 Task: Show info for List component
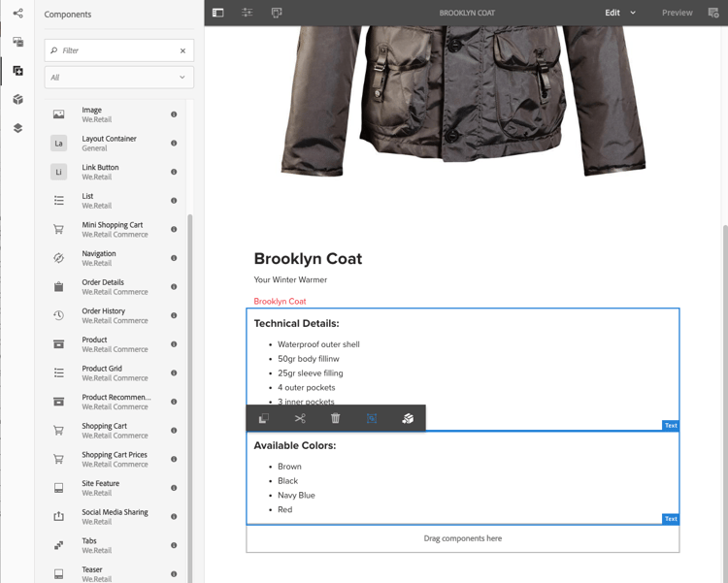tap(174, 201)
